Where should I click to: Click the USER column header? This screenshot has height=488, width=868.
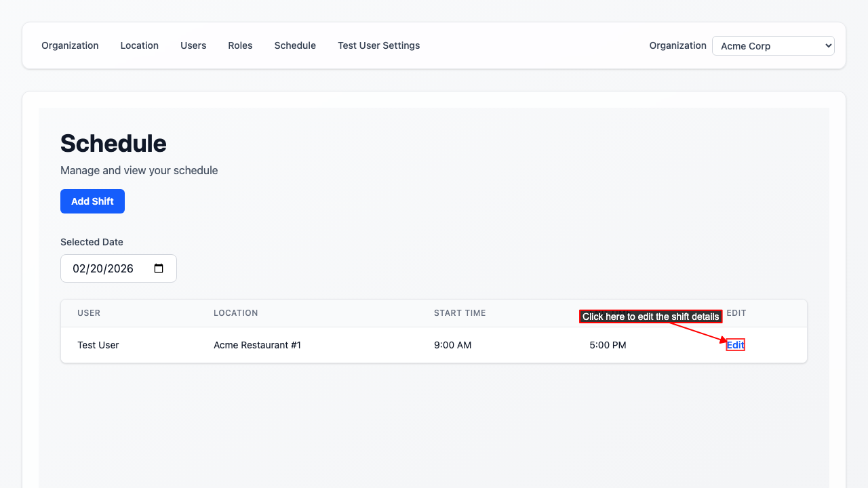tap(89, 313)
